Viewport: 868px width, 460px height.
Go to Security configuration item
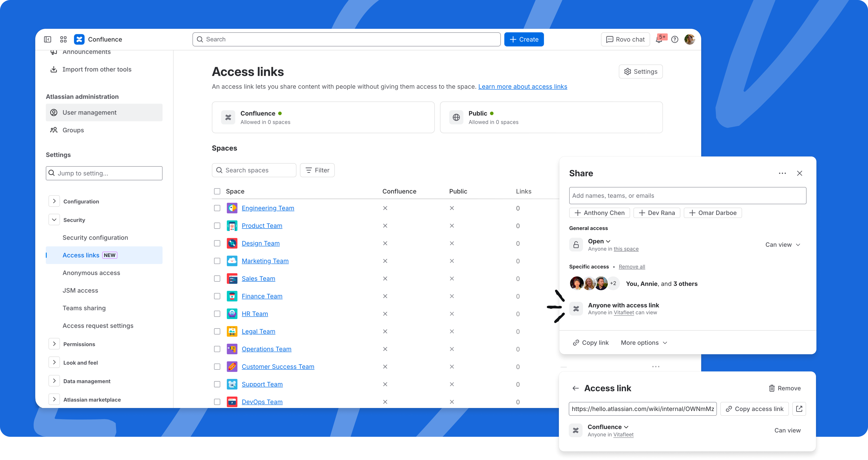[x=95, y=238]
